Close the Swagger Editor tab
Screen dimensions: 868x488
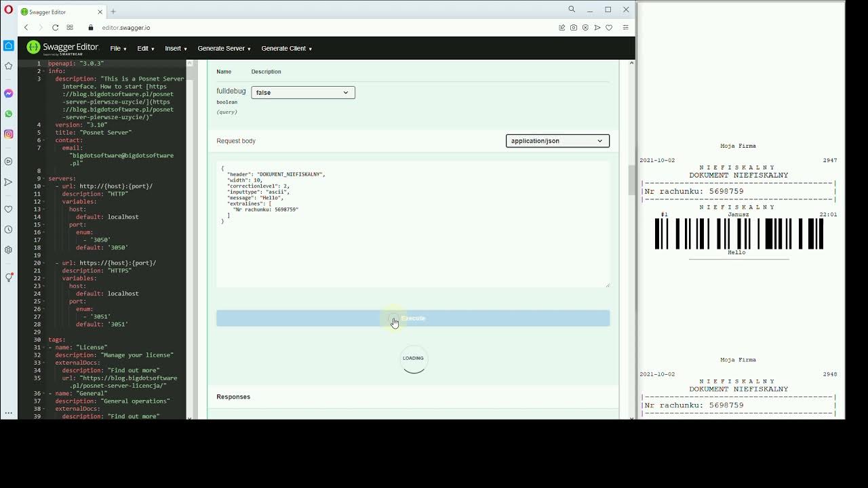tap(100, 12)
